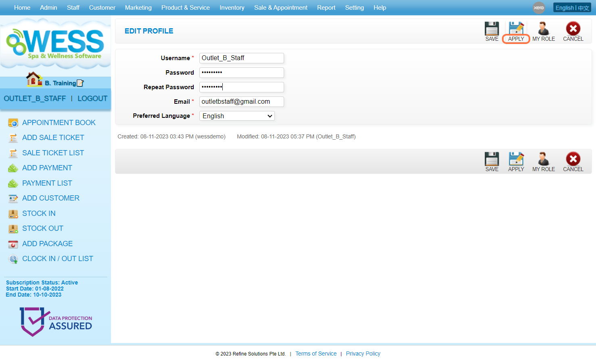Click the top red Cancel icon
Screen dimensions: 596x364
pyautogui.click(x=573, y=29)
